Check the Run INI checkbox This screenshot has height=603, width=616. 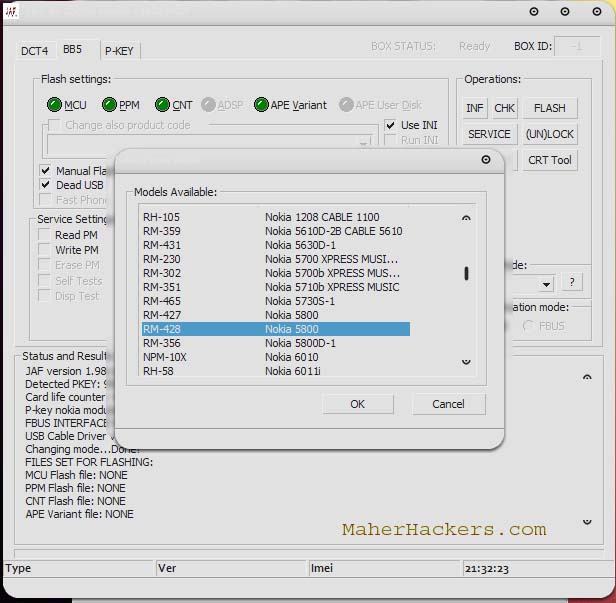tap(390, 140)
